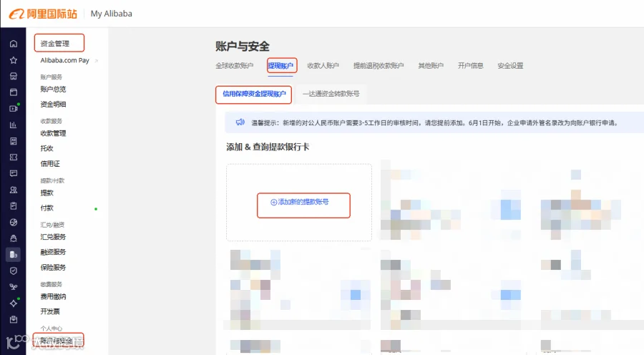Switch to the 全球收款账户 tab

coord(235,66)
